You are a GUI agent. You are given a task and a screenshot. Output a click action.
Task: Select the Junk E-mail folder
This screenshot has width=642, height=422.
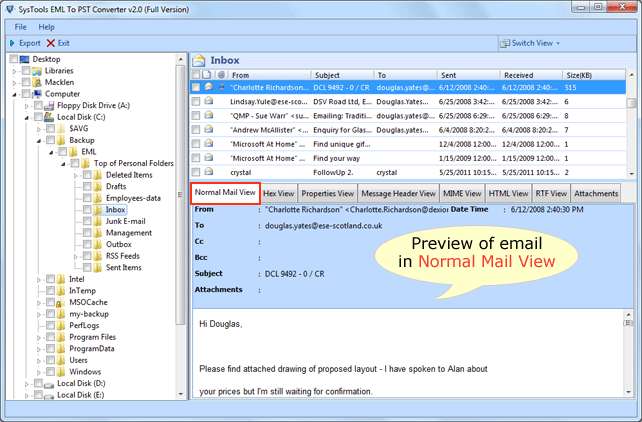click(x=125, y=221)
